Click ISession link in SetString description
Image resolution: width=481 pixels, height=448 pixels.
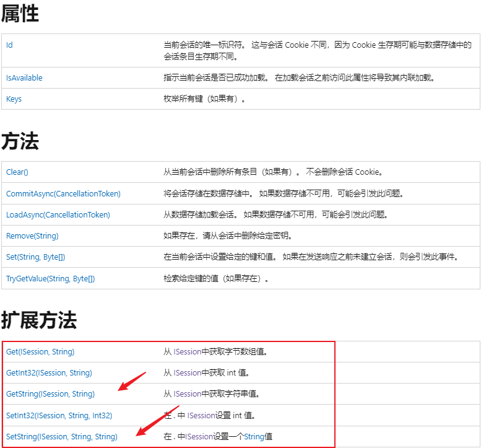[x=199, y=437]
